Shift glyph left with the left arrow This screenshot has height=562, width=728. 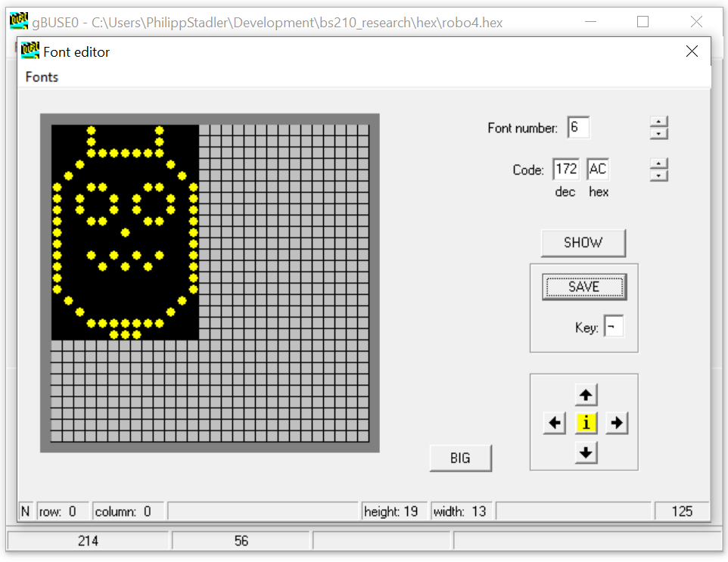(x=555, y=423)
